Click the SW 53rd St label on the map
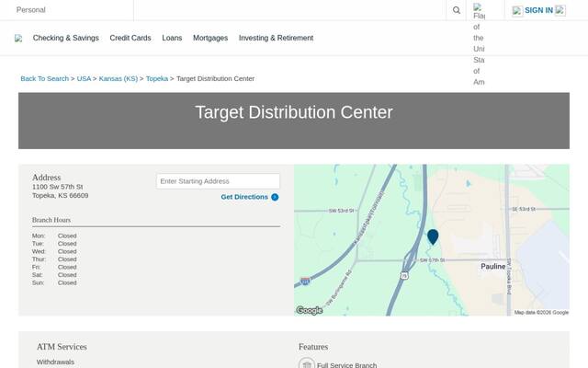Screen dimensions: 588x368 341,211
